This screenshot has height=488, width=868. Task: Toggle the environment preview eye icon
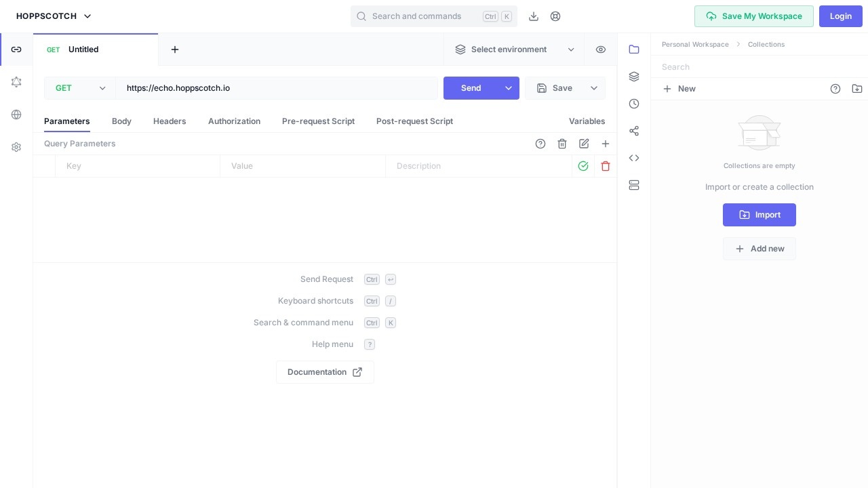pos(601,49)
